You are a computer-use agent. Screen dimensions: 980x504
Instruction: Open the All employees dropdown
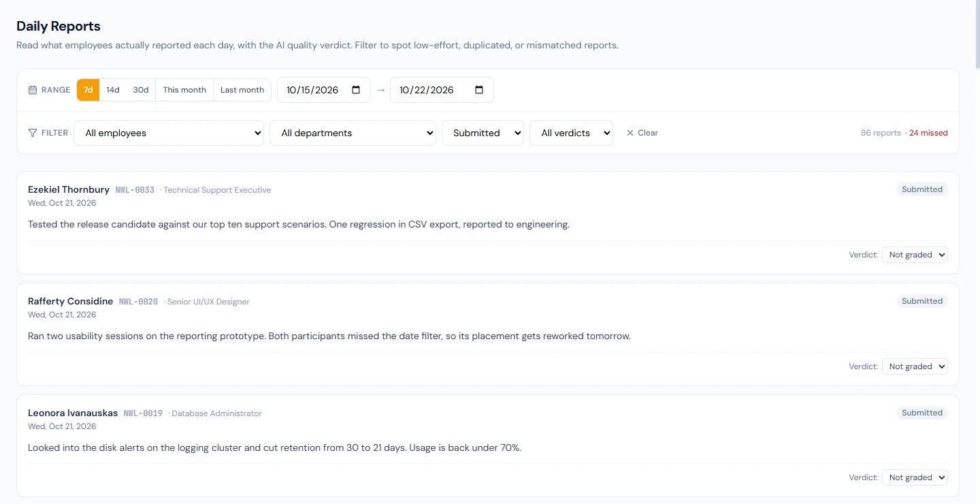169,133
